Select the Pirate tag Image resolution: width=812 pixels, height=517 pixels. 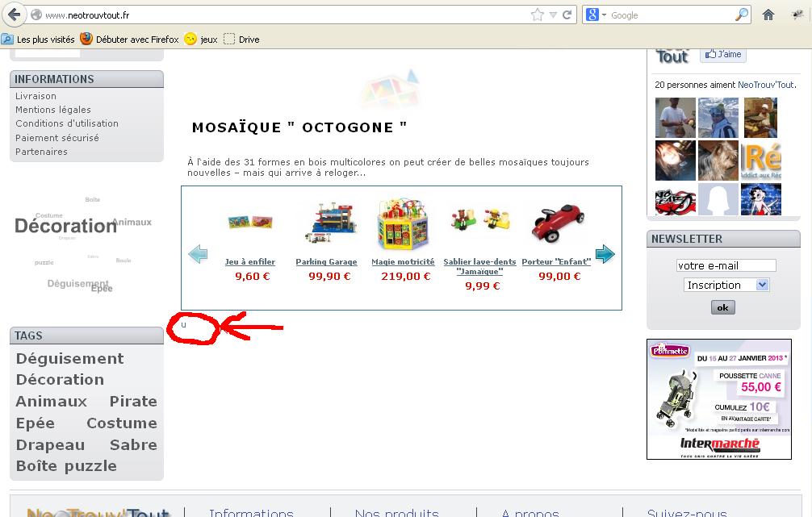[133, 402]
